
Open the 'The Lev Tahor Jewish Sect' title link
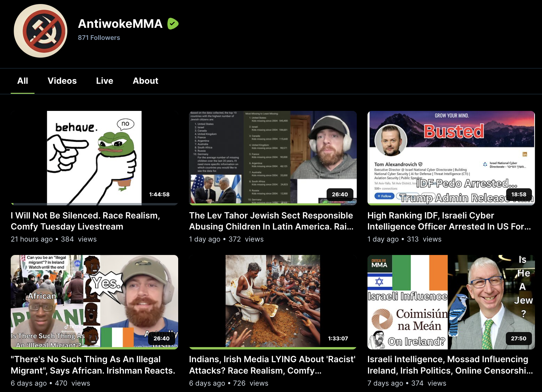click(271, 221)
